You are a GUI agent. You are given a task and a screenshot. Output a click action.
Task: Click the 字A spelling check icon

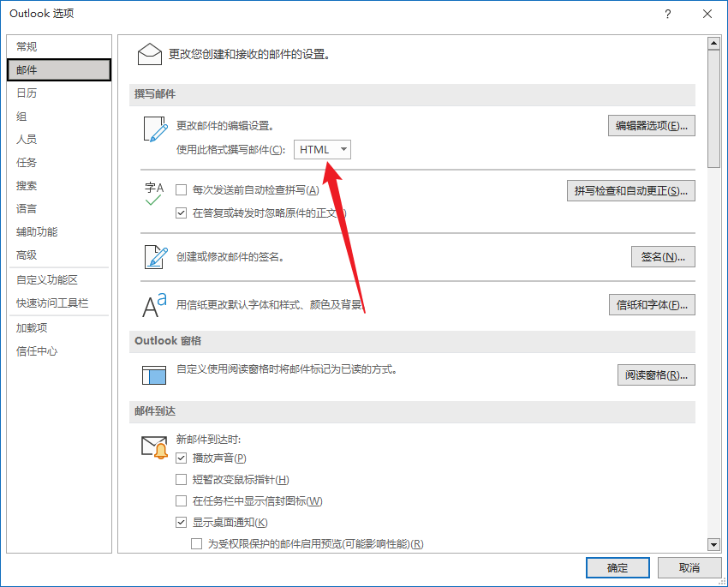154,194
